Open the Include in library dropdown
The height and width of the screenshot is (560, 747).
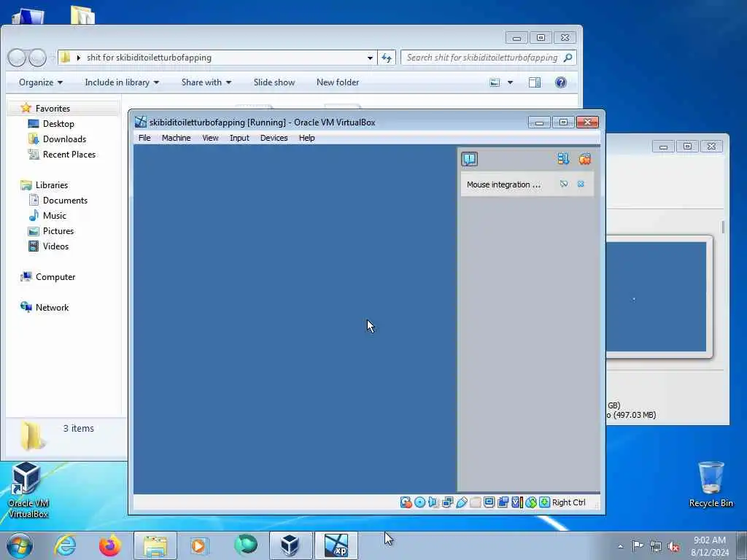(122, 82)
